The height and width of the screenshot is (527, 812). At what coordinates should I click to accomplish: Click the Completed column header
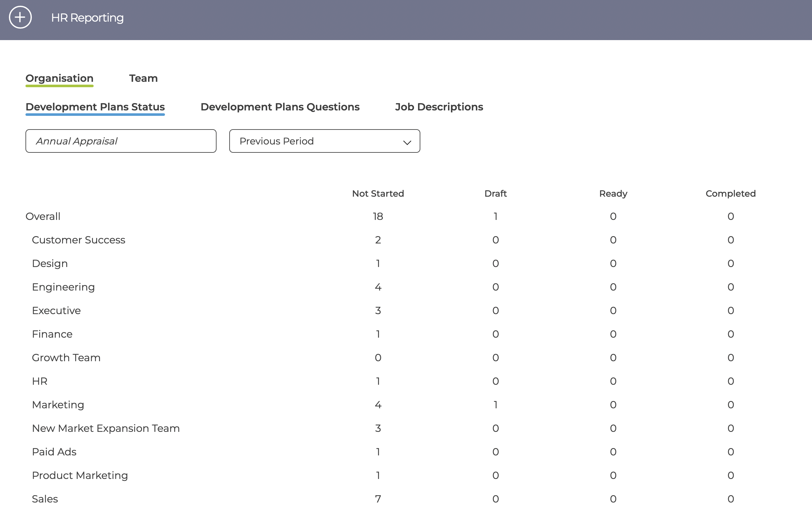click(x=730, y=193)
